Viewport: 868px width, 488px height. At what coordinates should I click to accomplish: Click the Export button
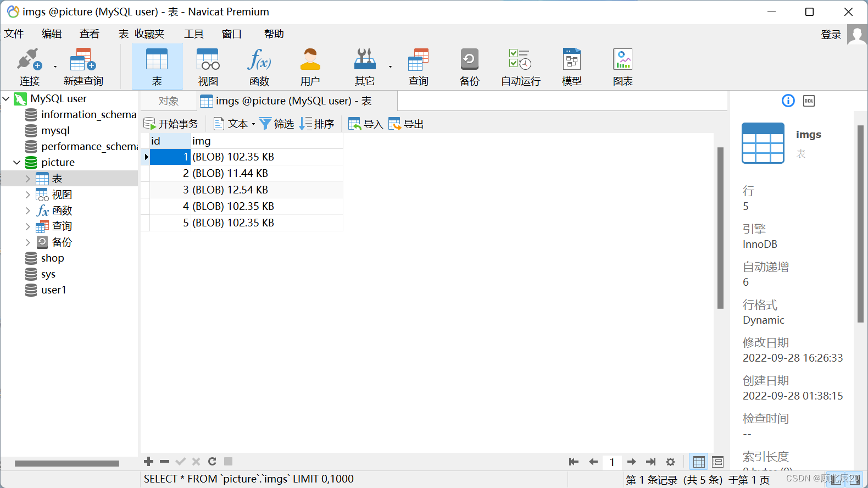[x=406, y=124]
